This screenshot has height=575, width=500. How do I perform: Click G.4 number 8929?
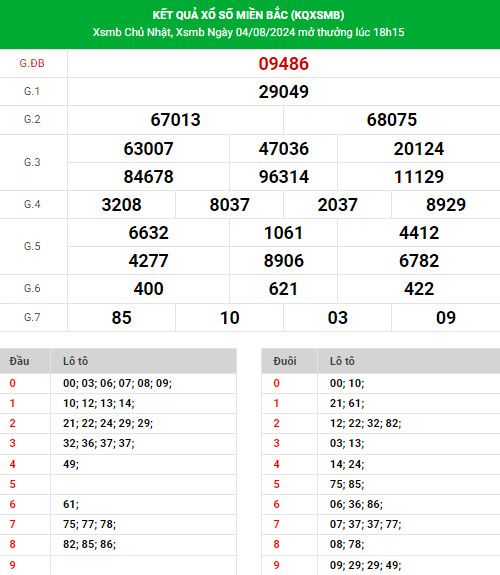point(446,205)
